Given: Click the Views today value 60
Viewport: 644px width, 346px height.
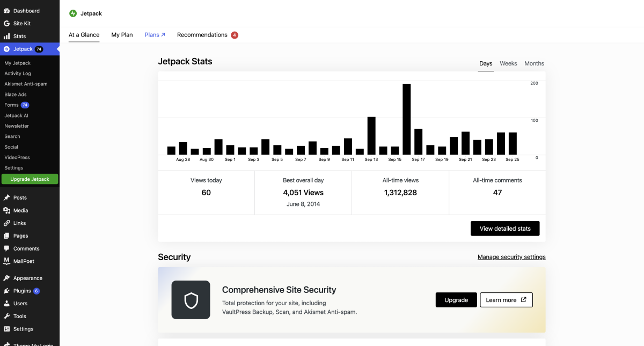Looking at the screenshot, I should point(206,193).
